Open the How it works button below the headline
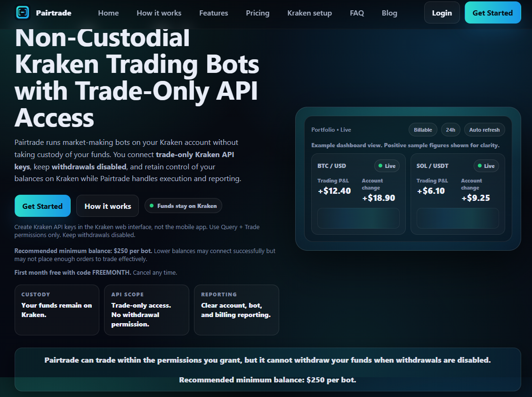532x397 pixels. 107,206
